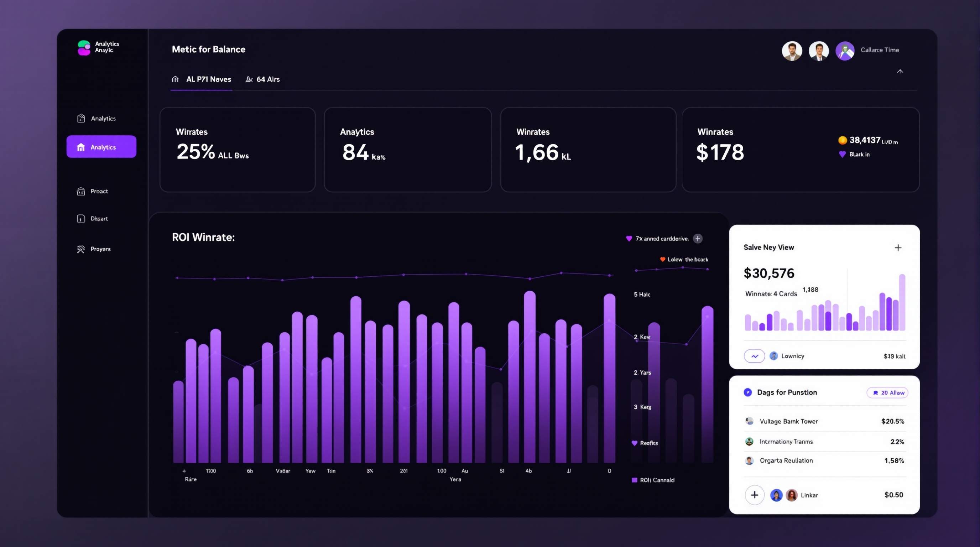Open Salve Ney View options via plus icon
Image resolution: width=980 pixels, height=547 pixels.
pyautogui.click(x=898, y=248)
